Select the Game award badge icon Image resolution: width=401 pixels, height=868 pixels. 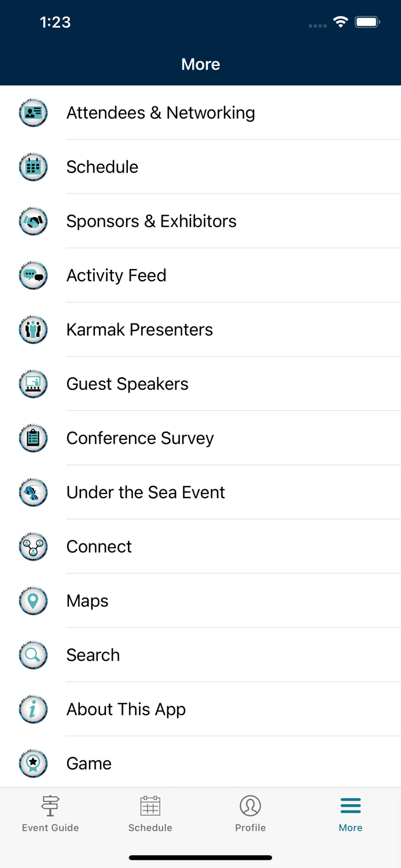coord(33,763)
